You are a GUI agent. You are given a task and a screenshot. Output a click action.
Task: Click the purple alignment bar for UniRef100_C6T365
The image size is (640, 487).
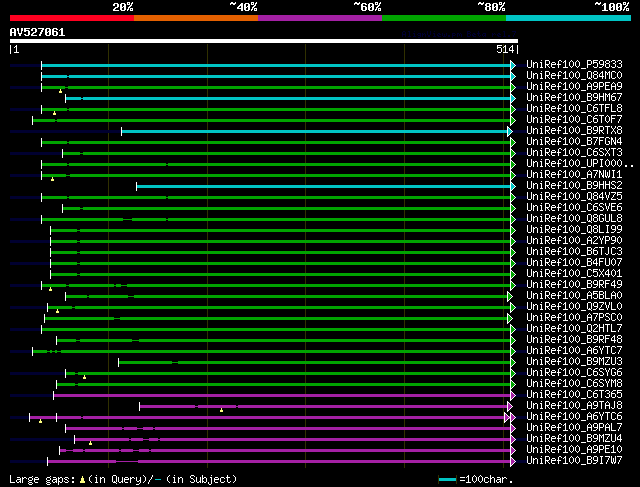[282, 396]
